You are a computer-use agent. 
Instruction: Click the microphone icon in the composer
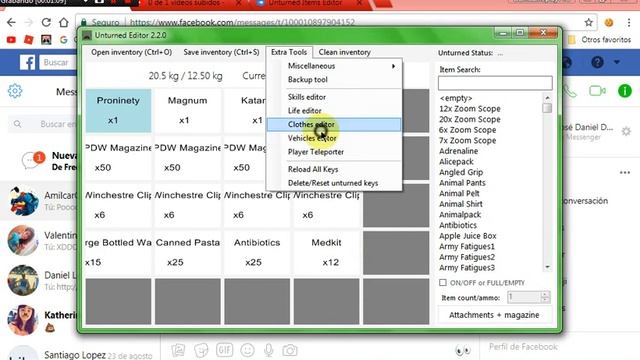(269, 350)
